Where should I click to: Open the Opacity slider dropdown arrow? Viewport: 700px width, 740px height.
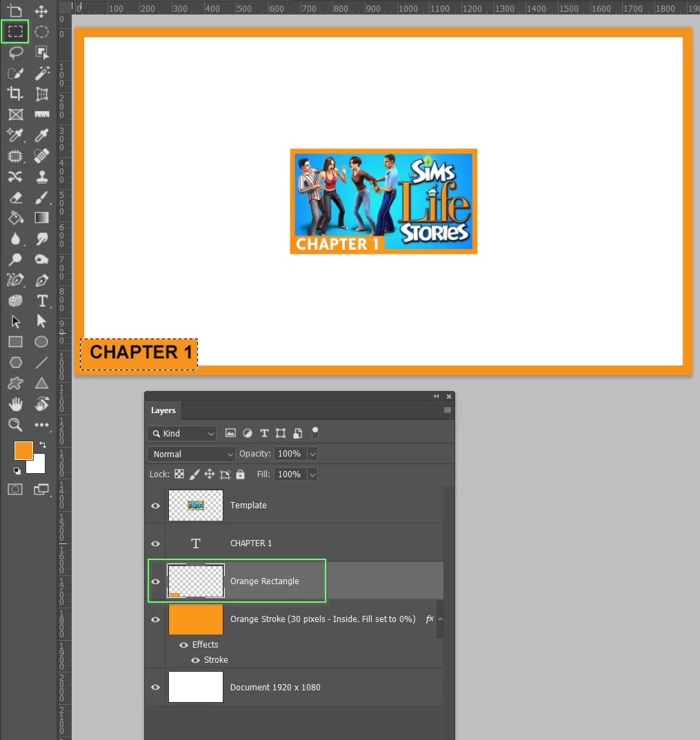point(312,454)
